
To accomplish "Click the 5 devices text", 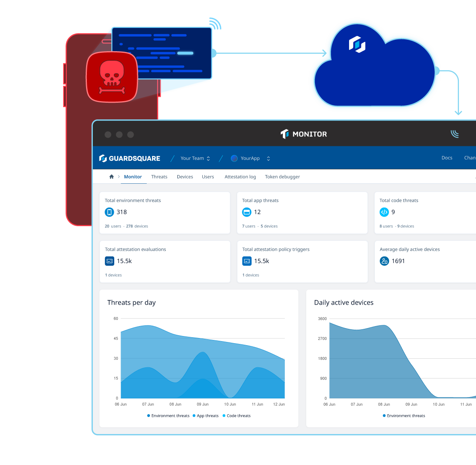I will [269, 226].
